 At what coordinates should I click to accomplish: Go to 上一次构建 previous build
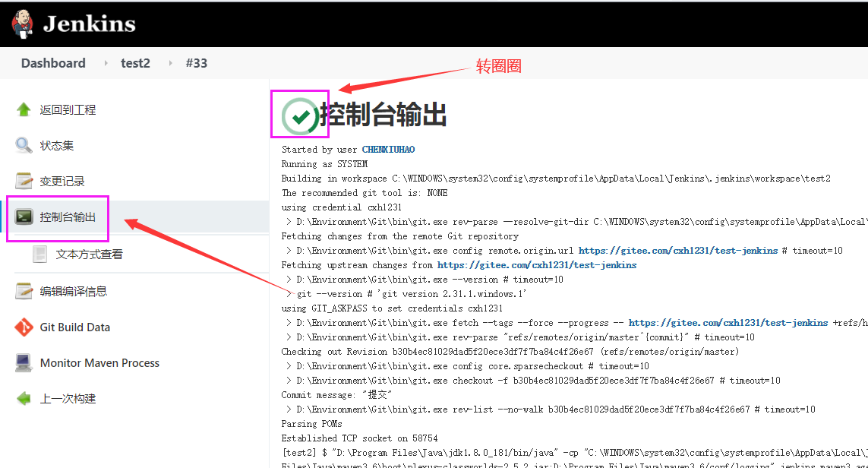68,399
